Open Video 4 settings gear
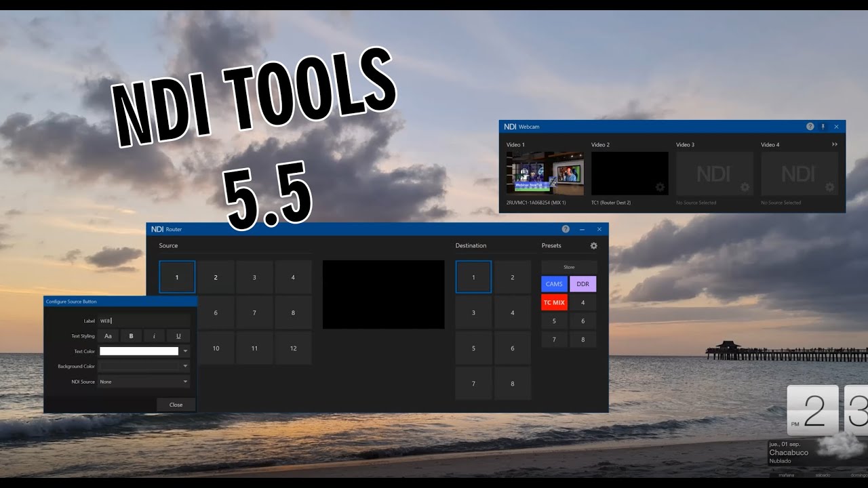868x488 pixels. coord(829,187)
